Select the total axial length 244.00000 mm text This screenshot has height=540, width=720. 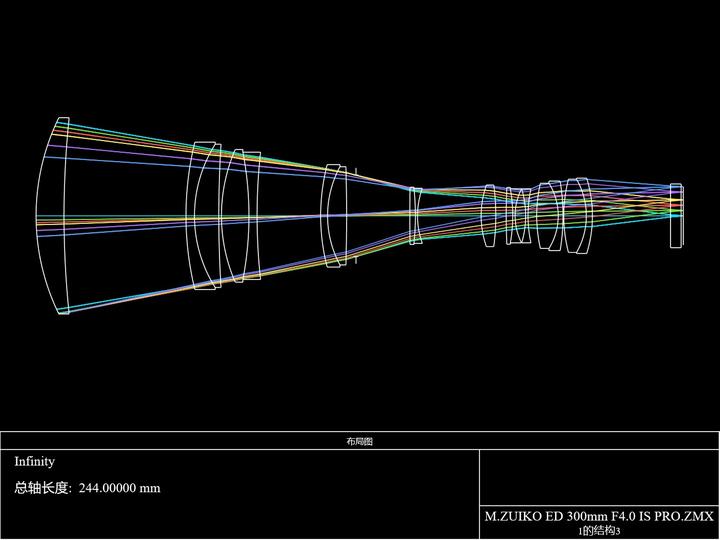click(x=87, y=488)
